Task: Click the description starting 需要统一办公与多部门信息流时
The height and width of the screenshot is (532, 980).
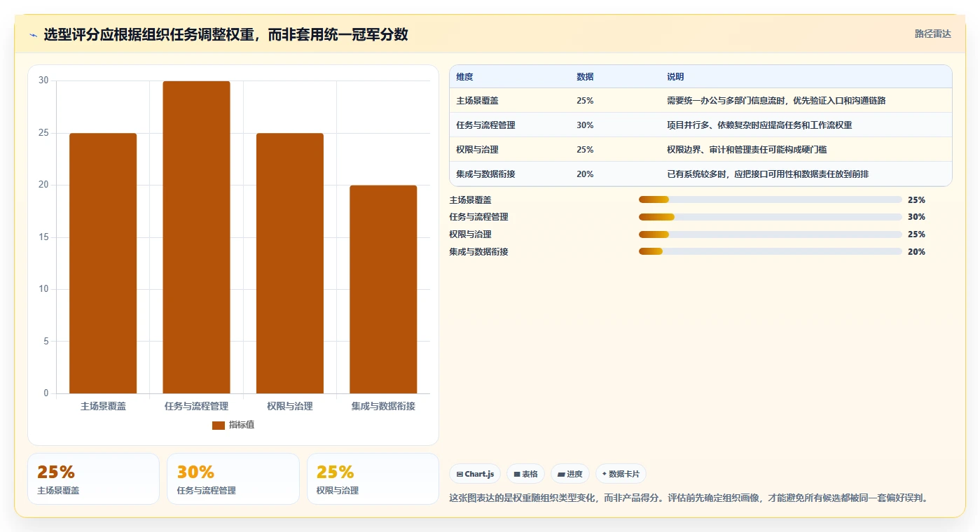Action: (776, 101)
